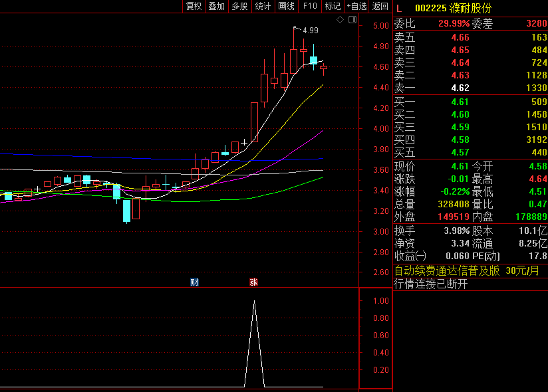548x392 pixels.
Task: Select 卖三 price 4.64 row
Action: 470,62
